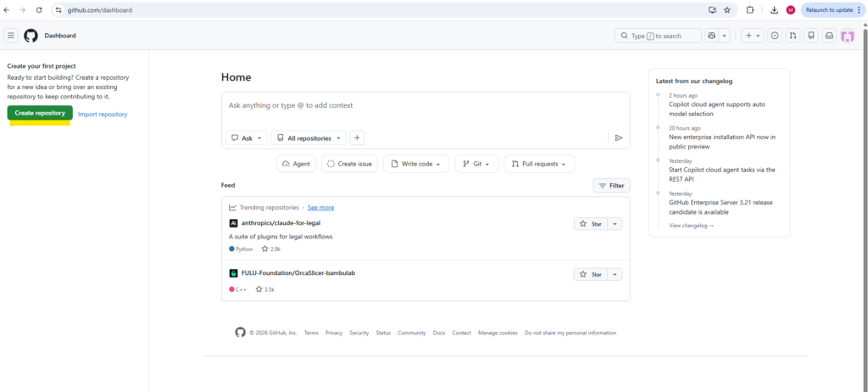Star the anthropics/claude-for-legal repository

coord(591,224)
